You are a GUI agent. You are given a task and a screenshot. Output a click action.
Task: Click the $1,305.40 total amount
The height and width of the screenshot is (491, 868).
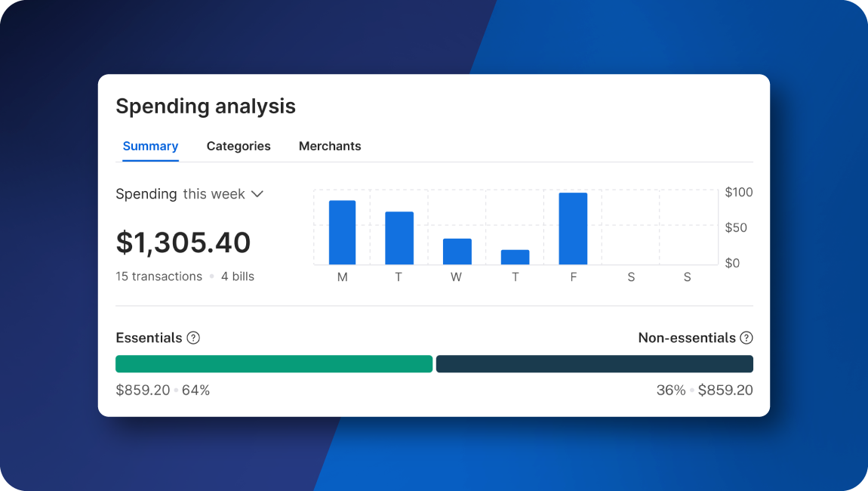(x=183, y=242)
